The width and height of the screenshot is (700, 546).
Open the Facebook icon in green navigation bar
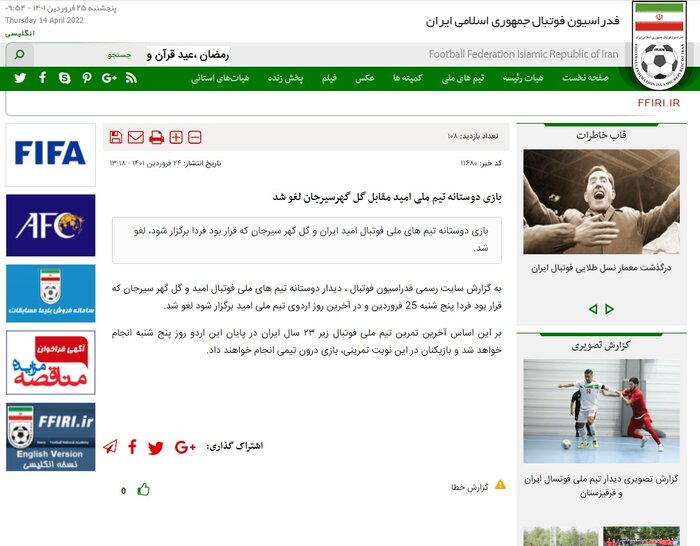[43, 78]
